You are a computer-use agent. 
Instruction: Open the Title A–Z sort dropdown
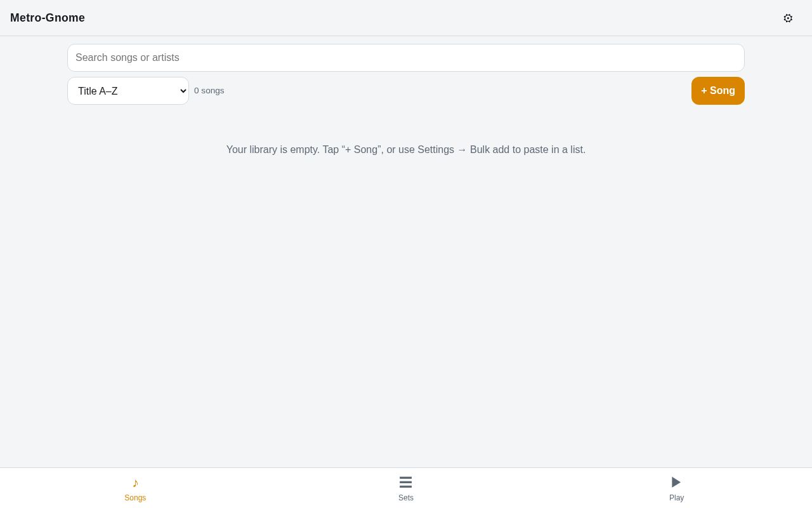tap(128, 91)
